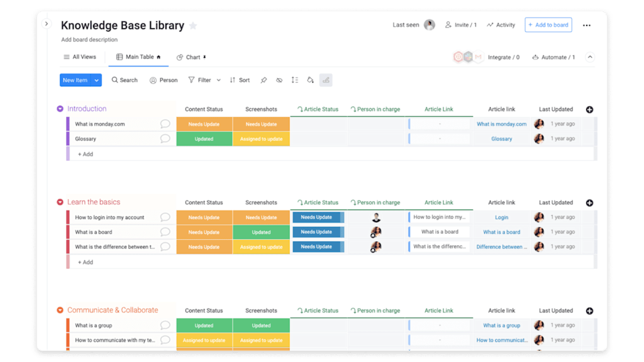Open Sort options
644x362 pixels.
pos(240,80)
